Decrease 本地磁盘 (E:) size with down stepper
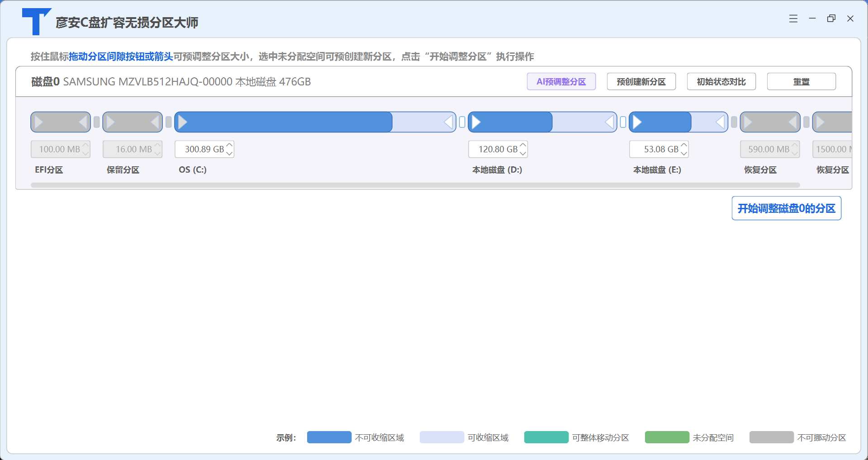The height and width of the screenshot is (460, 868). (x=684, y=153)
